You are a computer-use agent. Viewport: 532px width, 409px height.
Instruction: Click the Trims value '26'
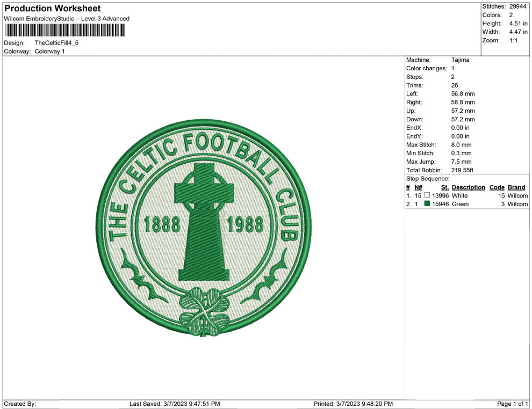point(455,85)
